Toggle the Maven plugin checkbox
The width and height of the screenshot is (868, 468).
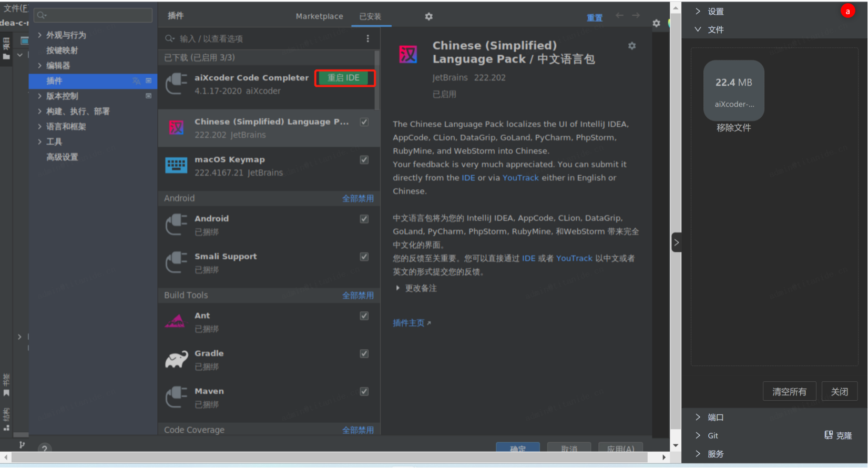[x=364, y=392]
